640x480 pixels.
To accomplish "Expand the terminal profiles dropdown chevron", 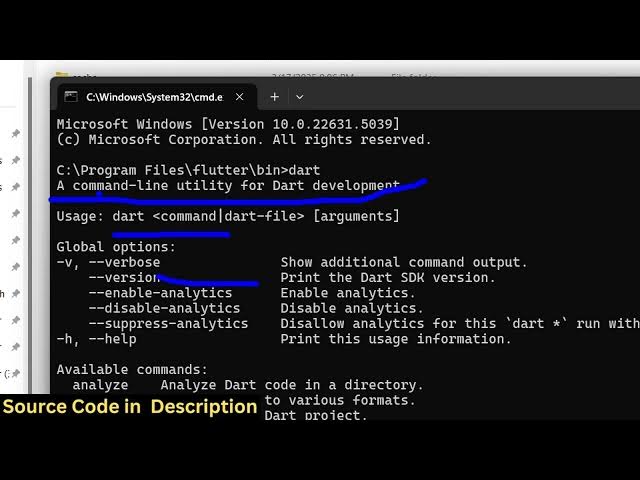I will tap(300, 97).
